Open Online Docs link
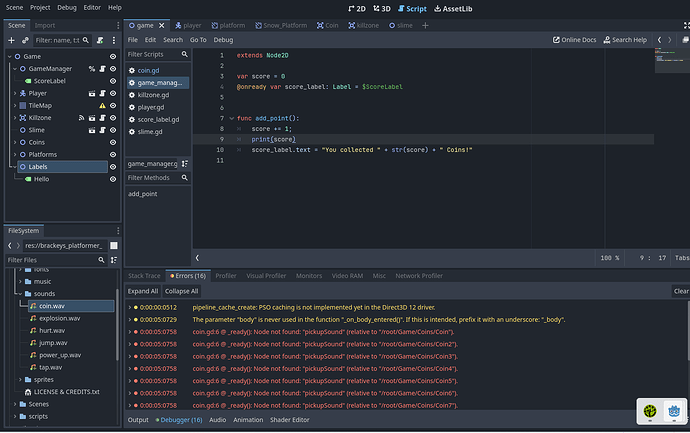 pyautogui.click(x=574, y=40)
